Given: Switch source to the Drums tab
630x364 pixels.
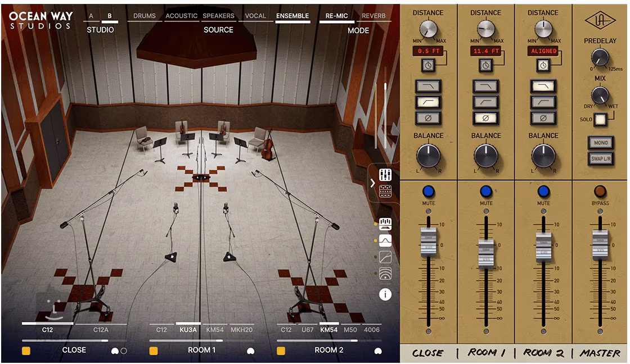Looking at the screenshot, I should coord(145,16).
